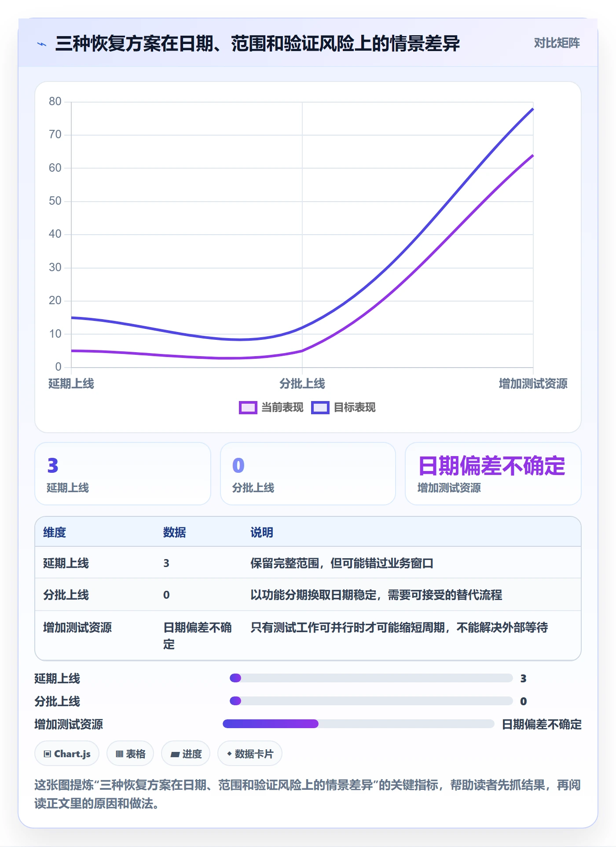
Task: Click table data cell 日期偏差不确定
Action: coord(198,636)
